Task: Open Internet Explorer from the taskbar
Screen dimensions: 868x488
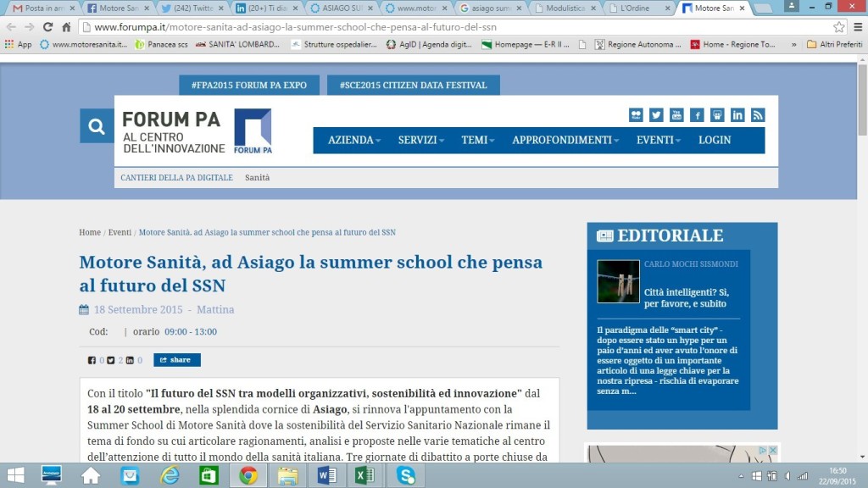Action: 170,475
